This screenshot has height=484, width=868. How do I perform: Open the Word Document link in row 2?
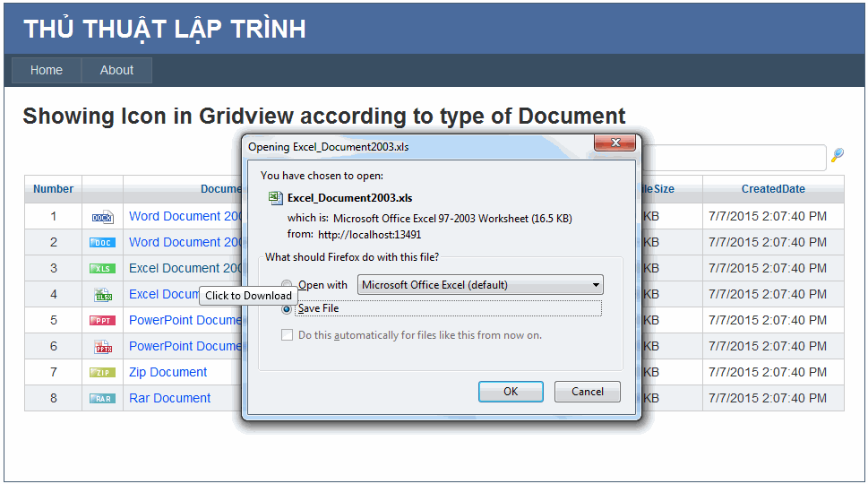tap(185, 242)
